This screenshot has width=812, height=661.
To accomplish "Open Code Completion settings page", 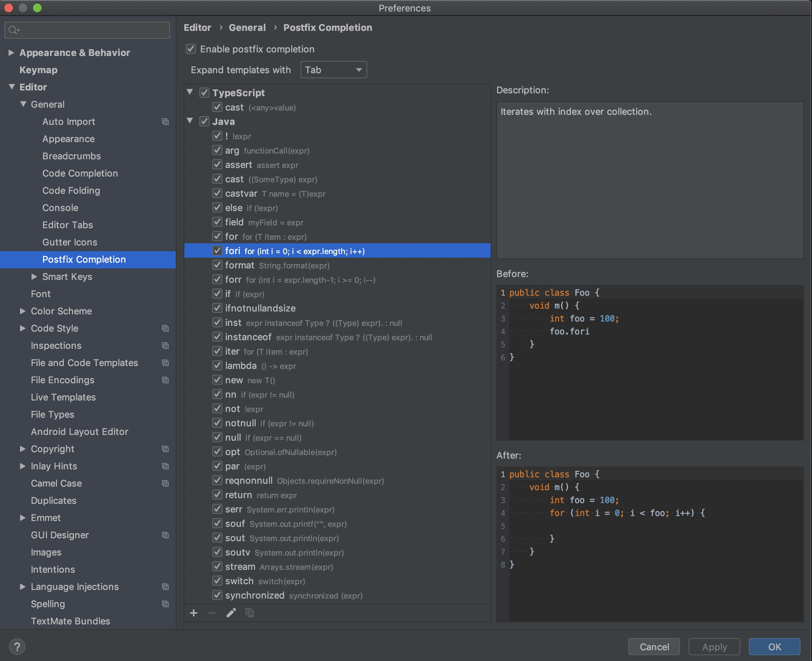I will (80, 173).
